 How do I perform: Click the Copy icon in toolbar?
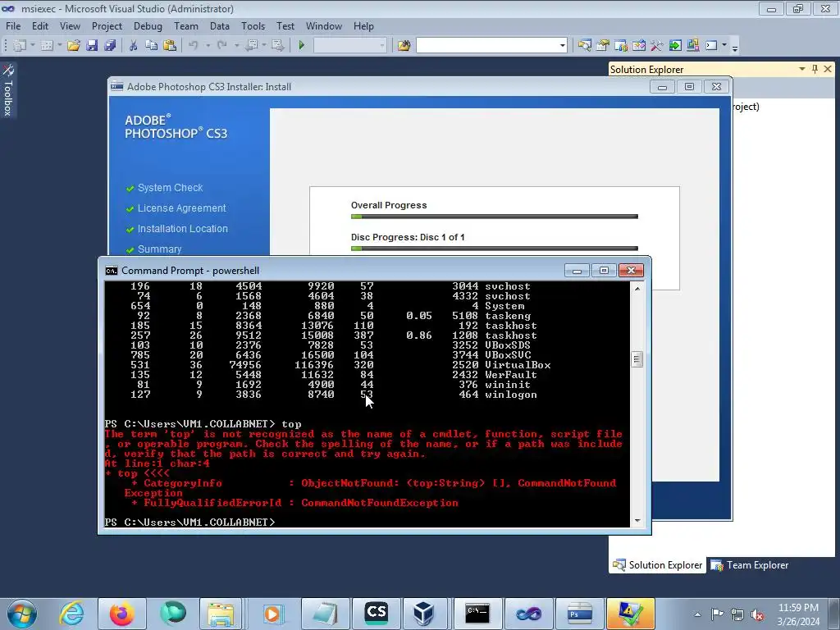click(152, 46)
